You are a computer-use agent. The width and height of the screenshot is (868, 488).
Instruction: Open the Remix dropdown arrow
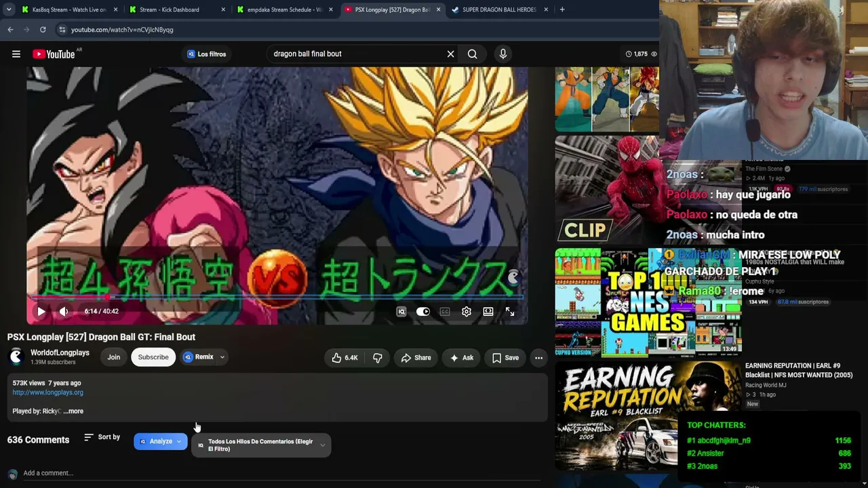[x=222, y=357]
